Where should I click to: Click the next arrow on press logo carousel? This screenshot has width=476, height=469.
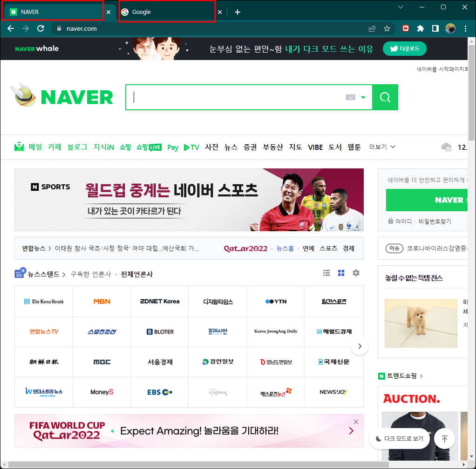[x=359, y=346]
